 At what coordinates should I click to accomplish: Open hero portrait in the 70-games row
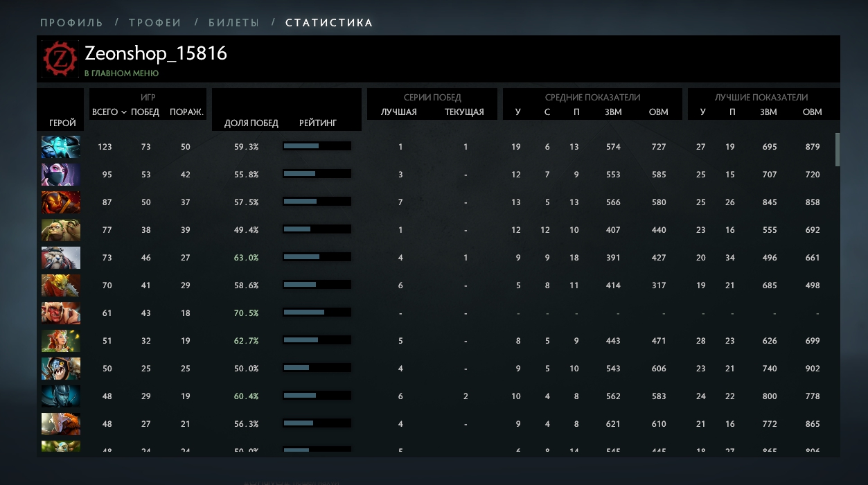pyautogui.click(x=61, y=285)
